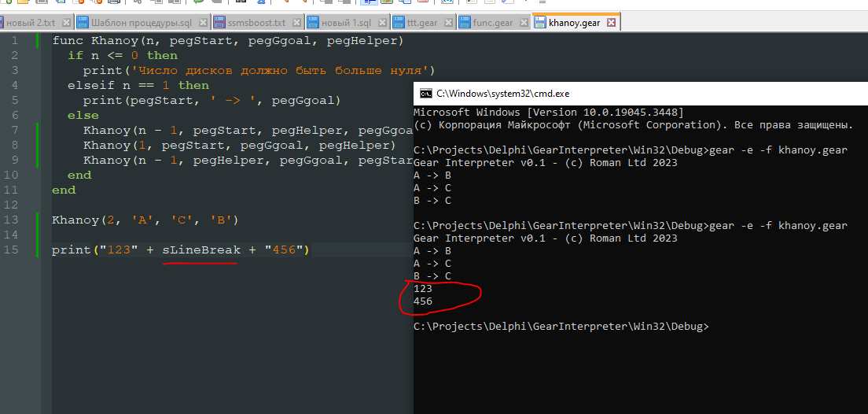Close the ssmsboost.txt tab
The image size is (868, 414).
[x=296, y=23]
